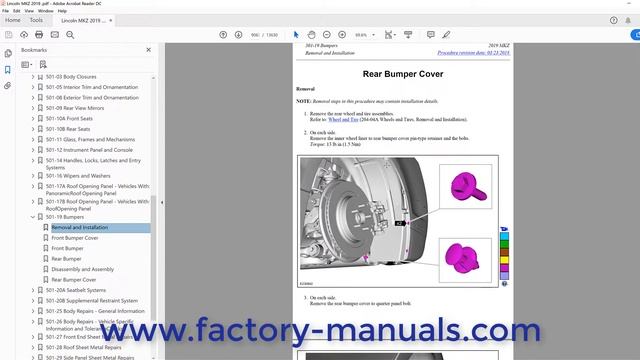Open 501-20B Supplemental Restraint System bookmark
Viewport: 640px width, 360px height.
[x=92, y=301]
